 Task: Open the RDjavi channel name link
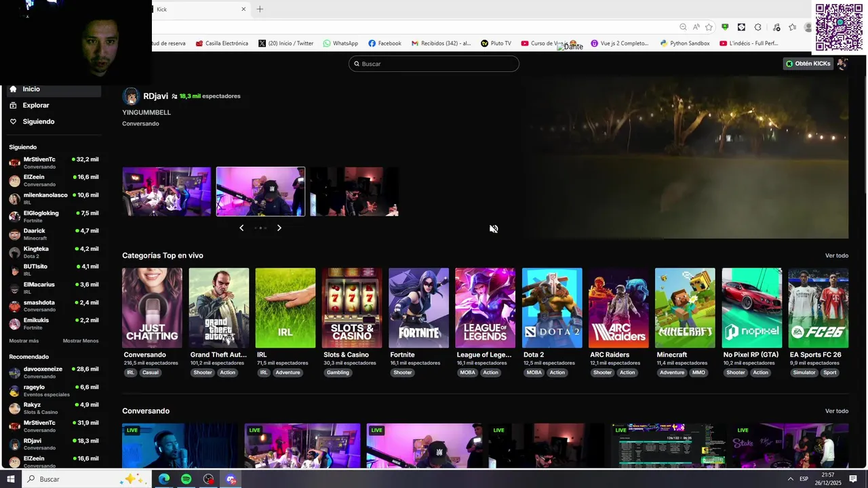pyautogui.click(x=155, y=96)
